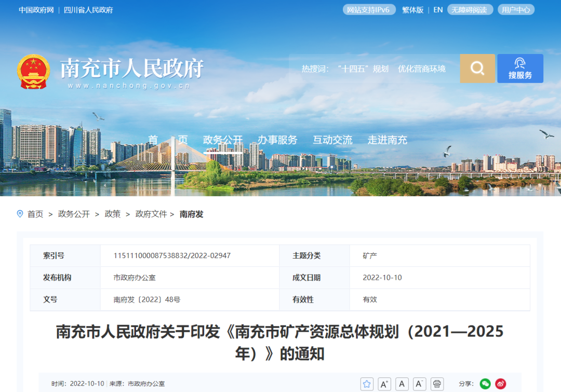Share article via Weibo icon
561x392 pixels.
tap(500, 384)
